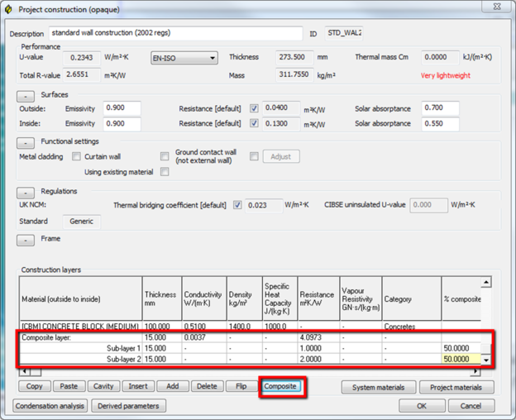This screenshot has width=516, height=420.
Task: Click the Cavity button
Action: (x=103, y=386)
